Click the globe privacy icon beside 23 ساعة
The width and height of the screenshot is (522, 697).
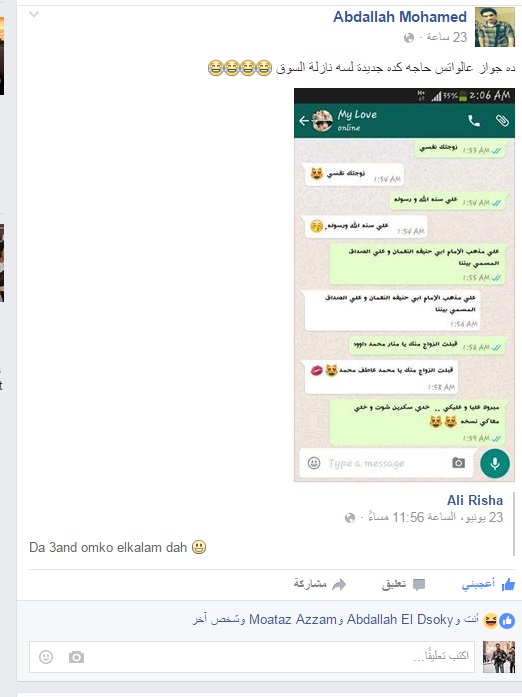pyautogui.click(x=409, y=38)
